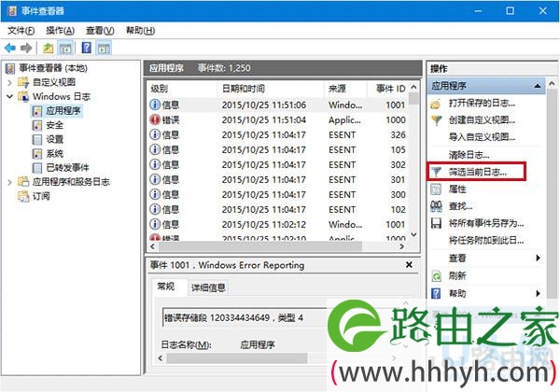Screen dimensions: 560x392
Task: Select ESENT event with ID 102
Action: point(278,210)
